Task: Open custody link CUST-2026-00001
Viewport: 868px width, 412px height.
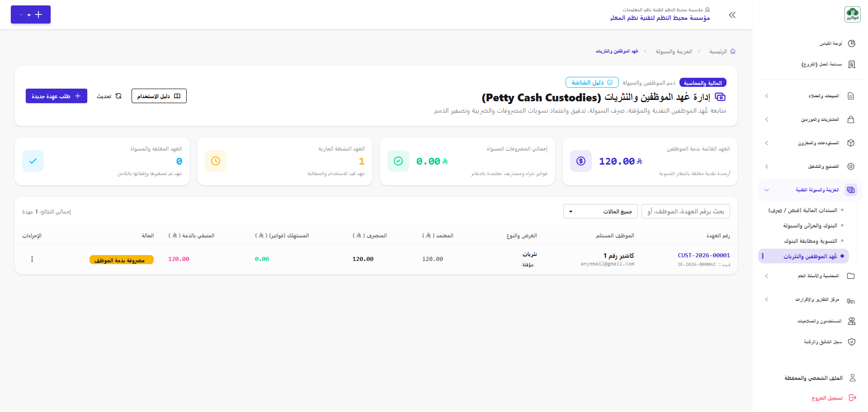Action: (x=704, y=256)
